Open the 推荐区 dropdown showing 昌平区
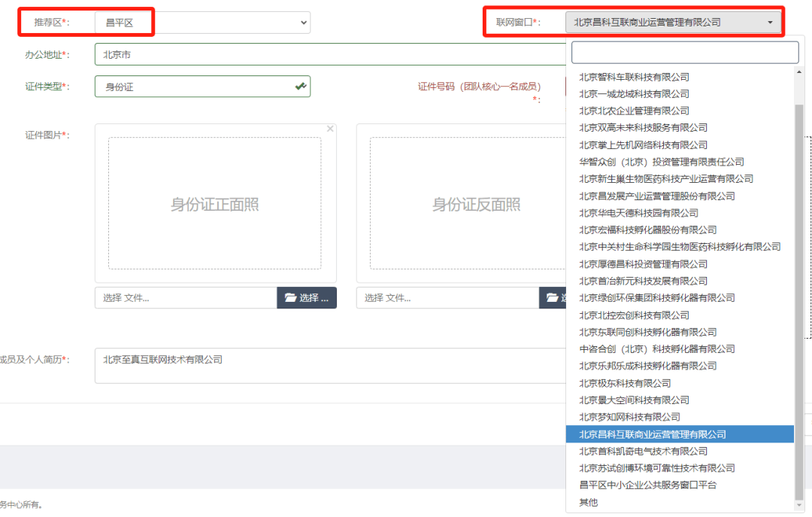Screen dimensions: 812x517 point(202,23)
